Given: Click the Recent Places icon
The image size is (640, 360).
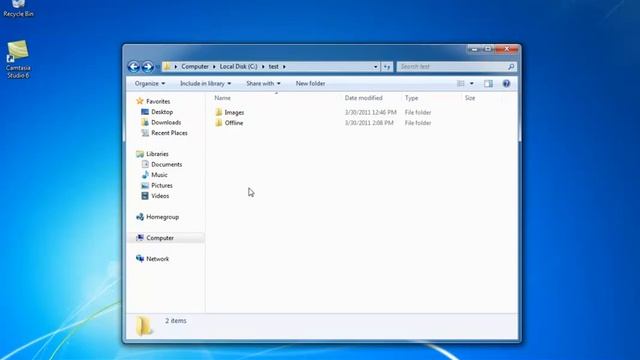Looking at the screenshot, I should pyautogui.click(x=145, y=133).
